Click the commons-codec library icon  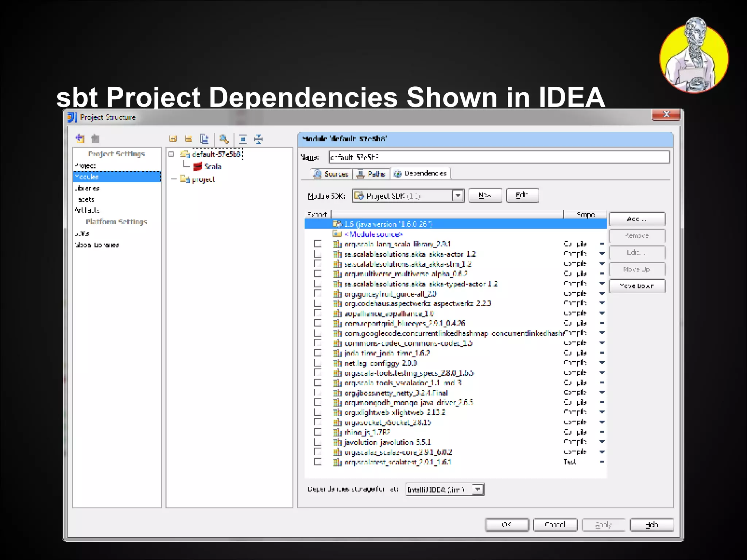337,343
